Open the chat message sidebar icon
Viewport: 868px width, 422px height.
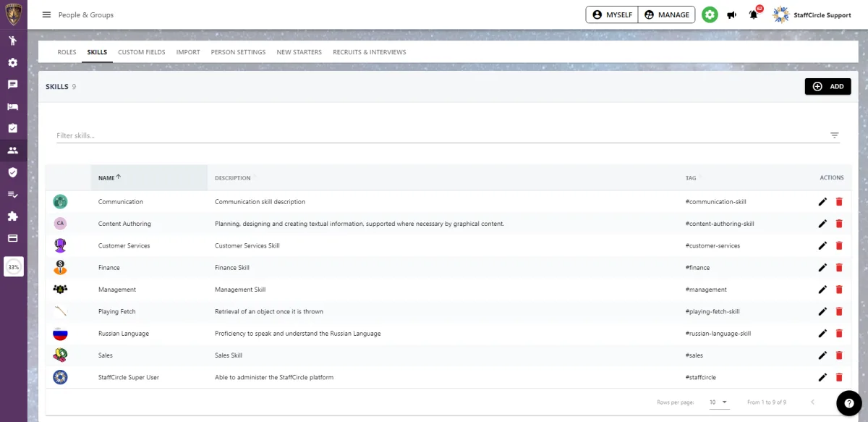click(x=12, y=85)
